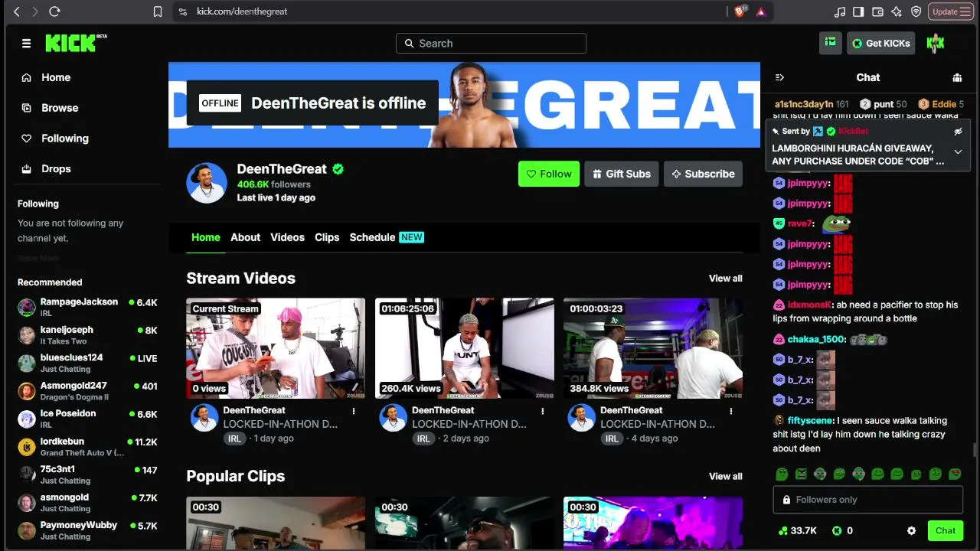Open the browser music playlist icon

pos(840,11)
